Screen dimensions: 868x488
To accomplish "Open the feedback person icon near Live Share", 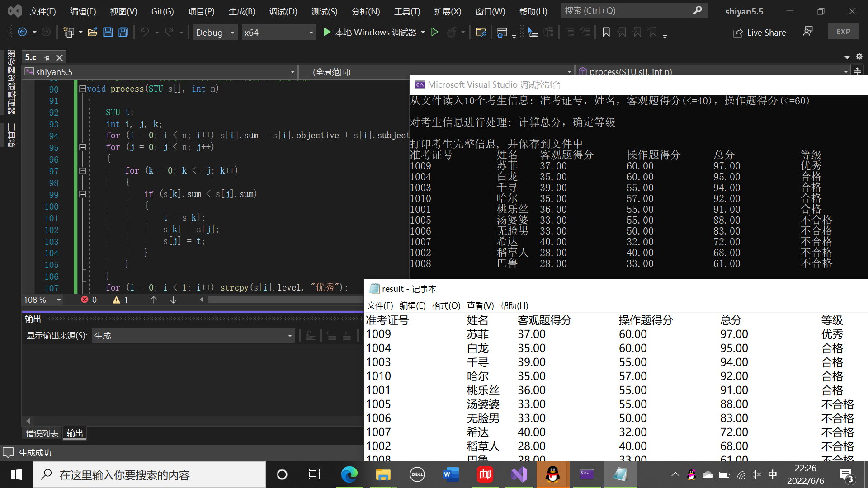I will click(x=807, y=31).
